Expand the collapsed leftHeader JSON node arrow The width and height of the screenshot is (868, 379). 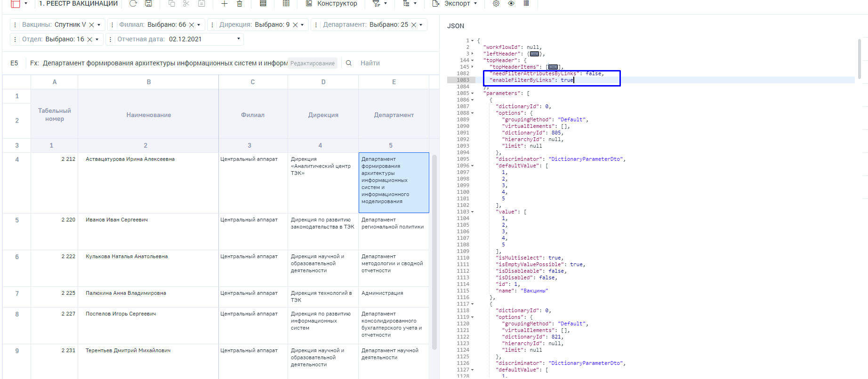473,54
